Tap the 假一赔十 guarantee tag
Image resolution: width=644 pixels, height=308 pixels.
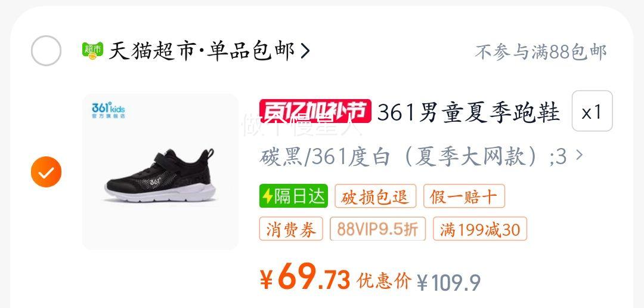click(464, 196)
